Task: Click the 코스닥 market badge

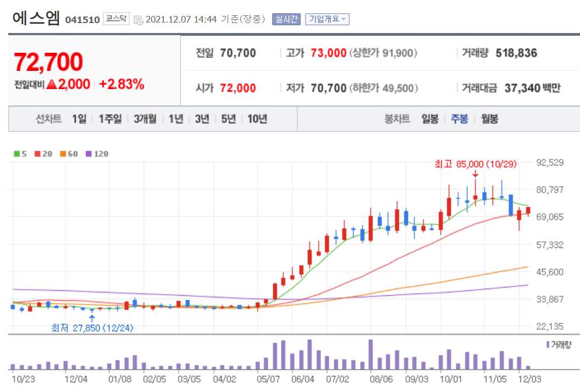Action: 117,18
